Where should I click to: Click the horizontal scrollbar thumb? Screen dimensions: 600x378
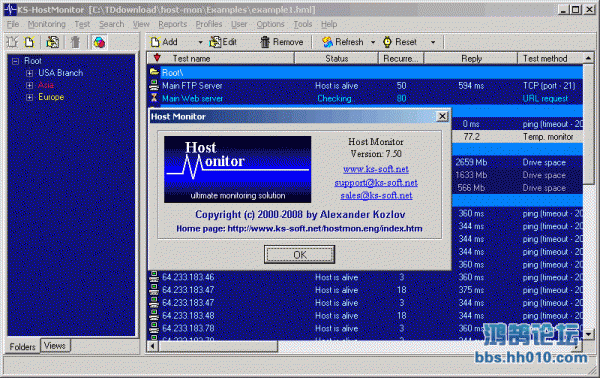218,346
